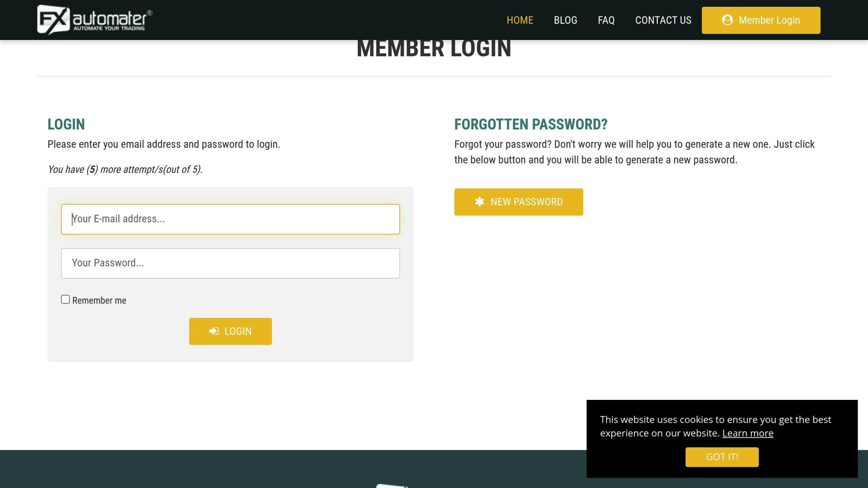Focus the E-mail address field
Screen dimensions: 868x488
pos(230,219)
